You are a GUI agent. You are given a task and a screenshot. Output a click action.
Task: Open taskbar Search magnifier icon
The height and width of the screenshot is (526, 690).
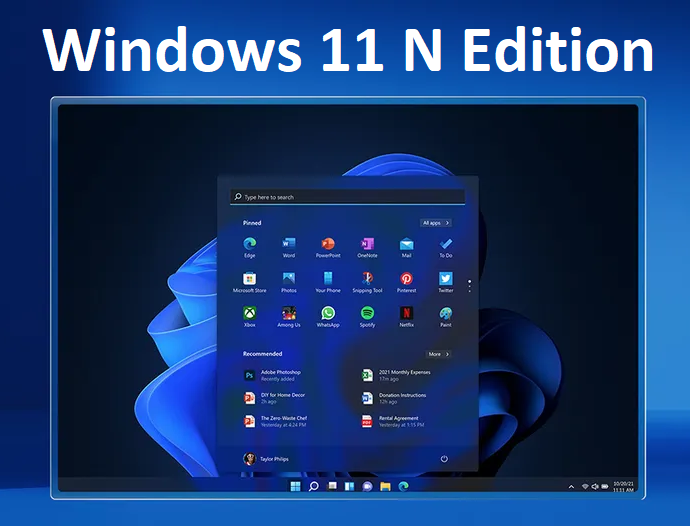coord(313,486)
